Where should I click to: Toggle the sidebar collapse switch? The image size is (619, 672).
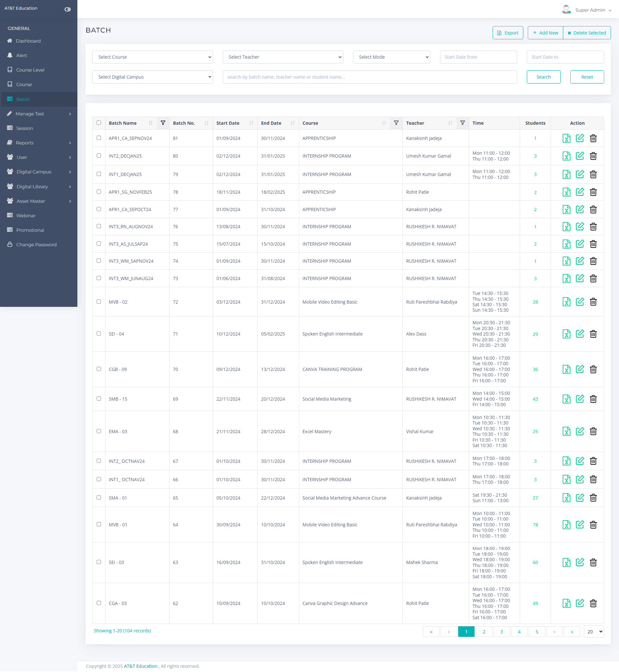pyautogui.click(x=67, y=9)
